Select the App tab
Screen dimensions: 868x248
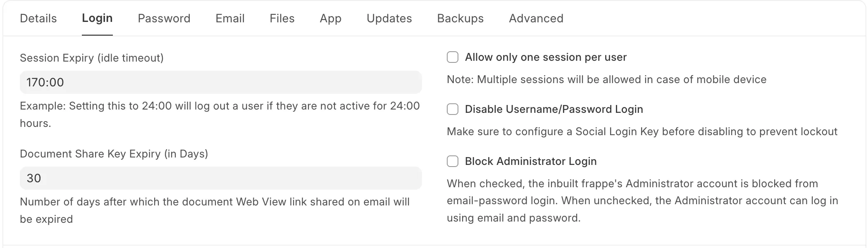(330, 19)
